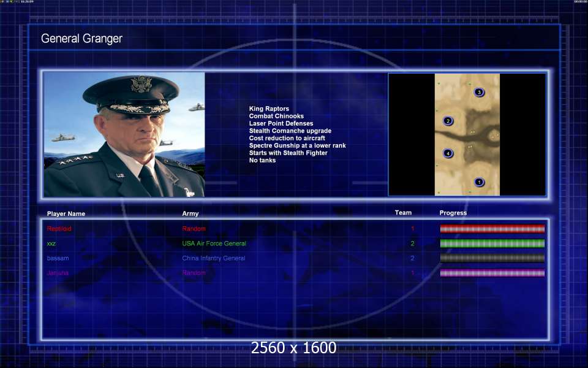Select player name bassam

(x=58, y=258)
